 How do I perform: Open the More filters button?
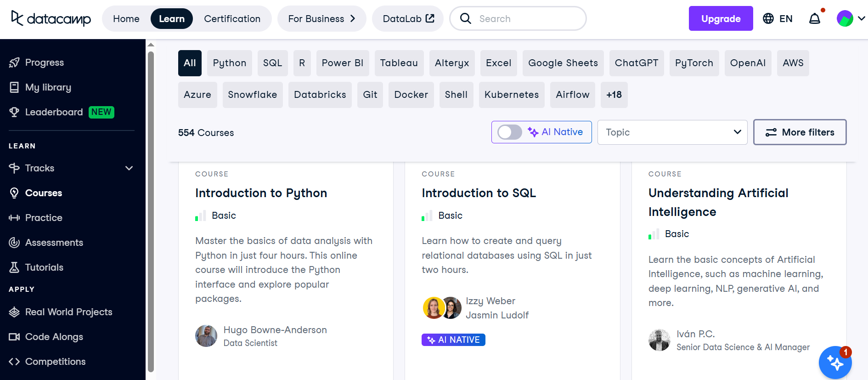tap(800, 132)
